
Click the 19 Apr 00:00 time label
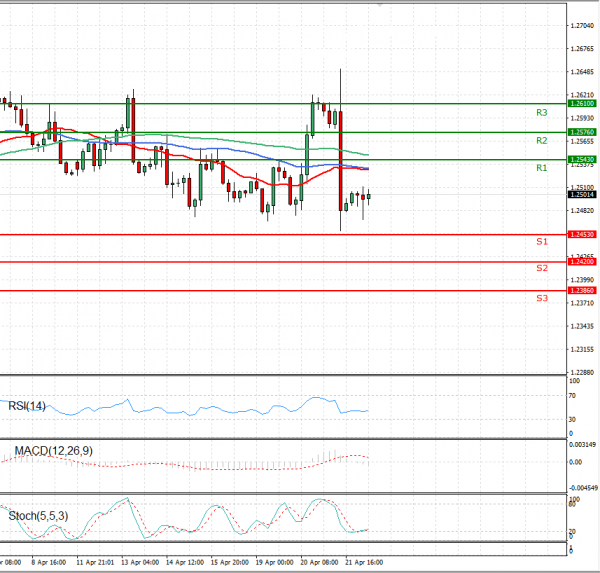tap(275, 562)
